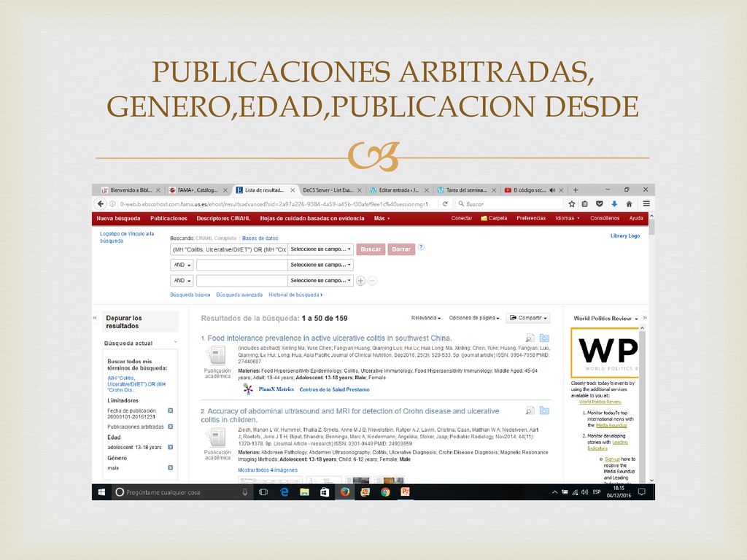Image resolution: width=747 pixels, height=560 pixels.
Task: Remove the Publicaciones arbitradas limiter
Action: (171, 427)
